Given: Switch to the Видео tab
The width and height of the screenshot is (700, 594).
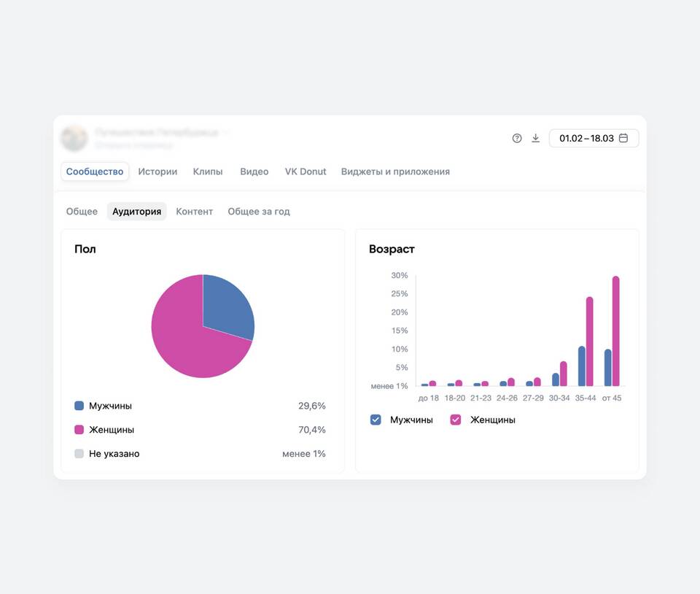Looking at the screenshot, I should point(254,171).
